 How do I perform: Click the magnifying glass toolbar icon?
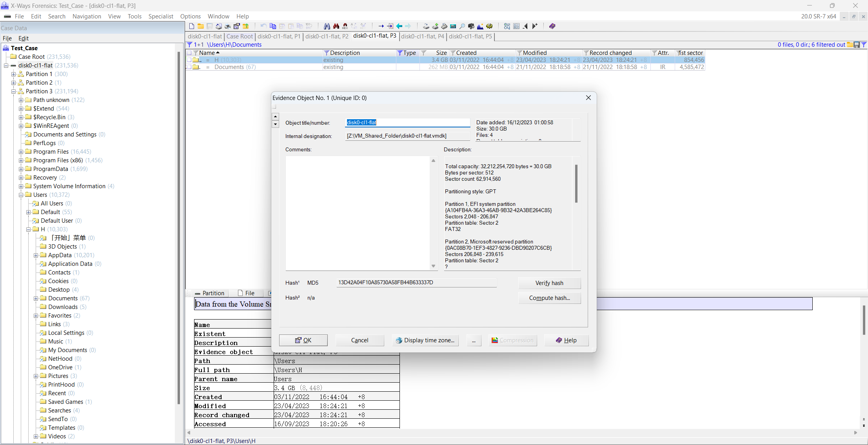click(x=462, y=26)
